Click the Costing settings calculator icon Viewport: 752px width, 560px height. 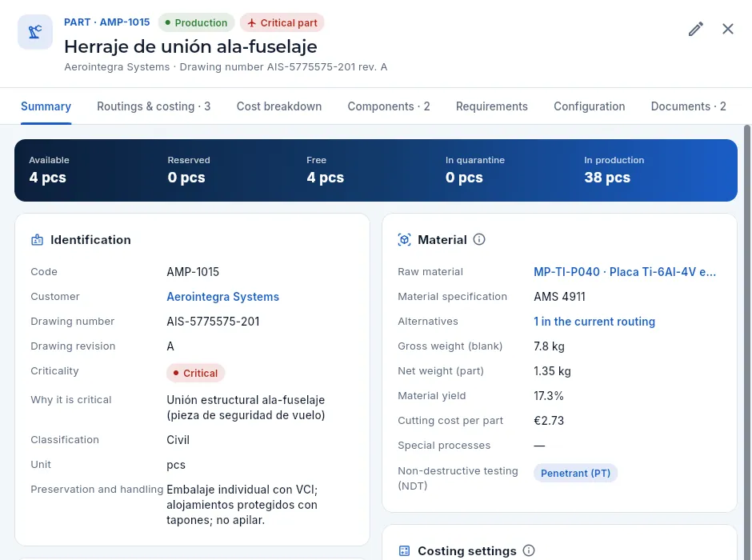click(404, 550)
